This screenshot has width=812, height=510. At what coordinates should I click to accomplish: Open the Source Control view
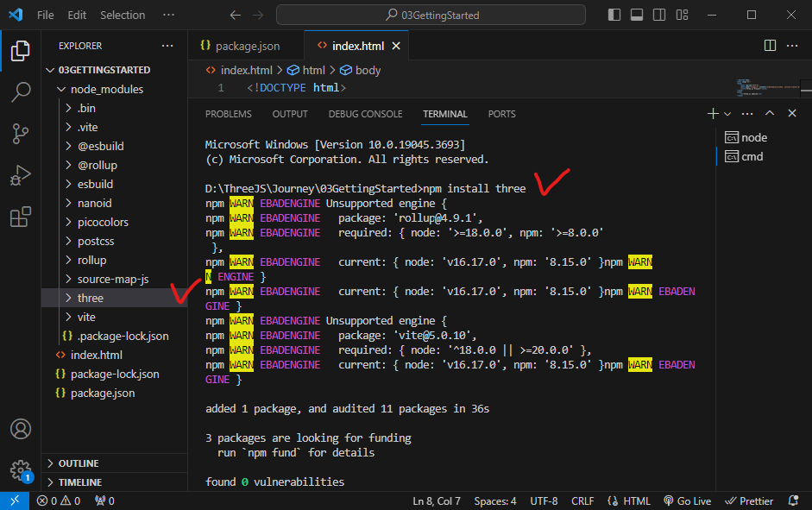(x=20, y=134)
